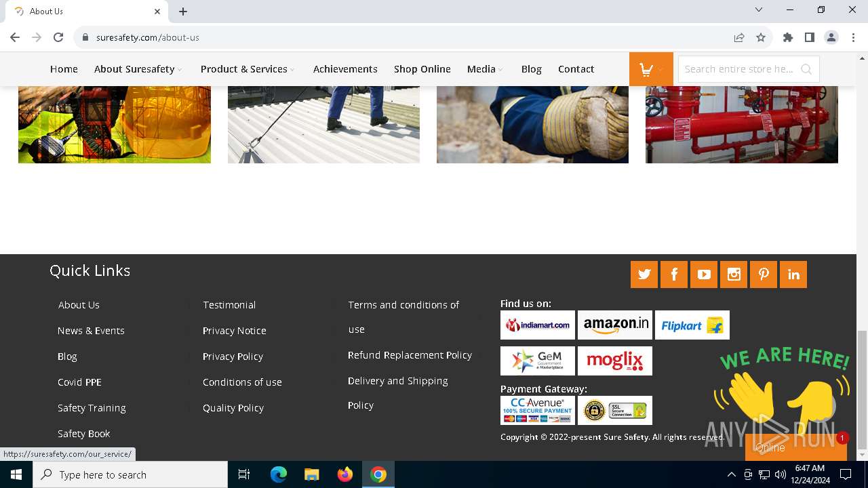Open the Flipkart marketplace logo
The height and width of the screenshot is (488, 868).
pos(692,325)
